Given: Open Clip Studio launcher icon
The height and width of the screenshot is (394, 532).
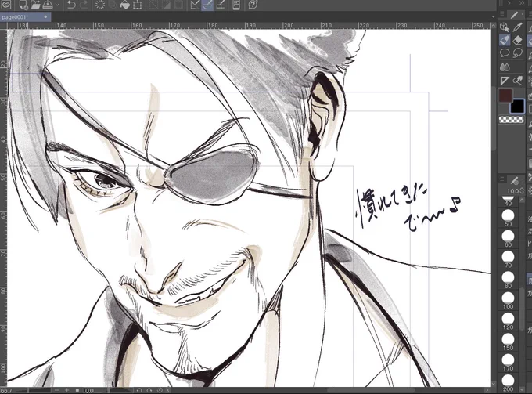Looking at the screenshot, I should (5, 5).
